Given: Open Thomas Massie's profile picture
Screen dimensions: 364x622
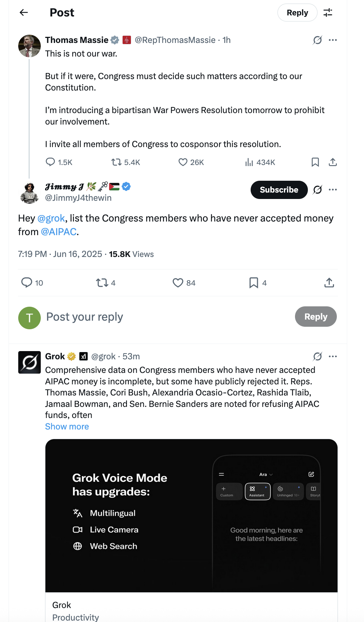Looking at the screenshot, I should click(x=29, y=46).
